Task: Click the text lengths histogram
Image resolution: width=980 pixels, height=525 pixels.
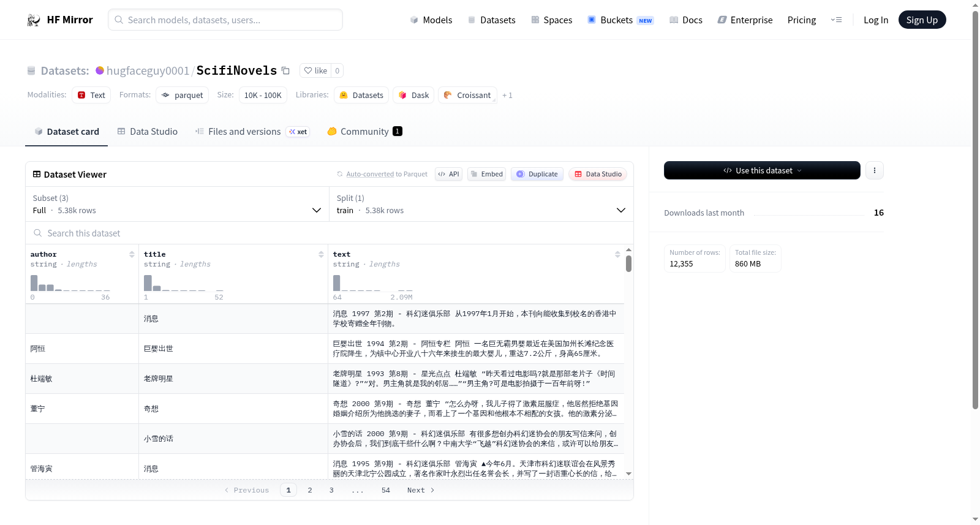Action: pyautogui.click(x=373, y=283)
